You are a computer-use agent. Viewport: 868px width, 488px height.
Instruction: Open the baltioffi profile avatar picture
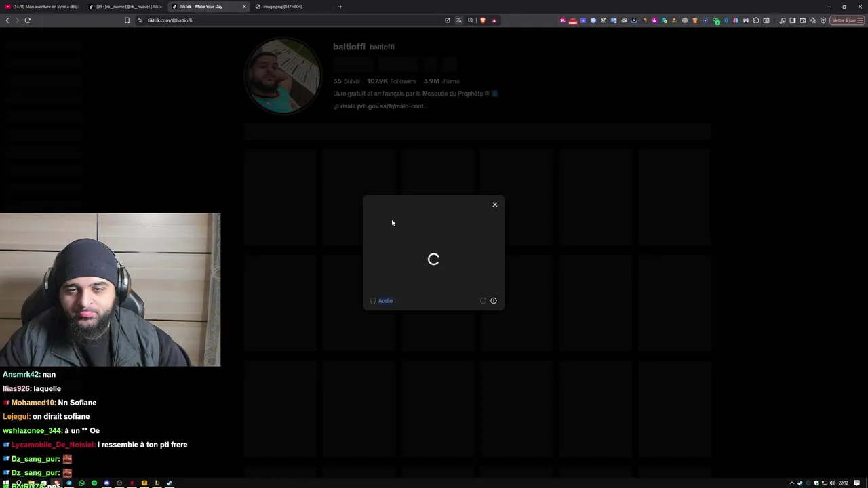tap(283, 76)
